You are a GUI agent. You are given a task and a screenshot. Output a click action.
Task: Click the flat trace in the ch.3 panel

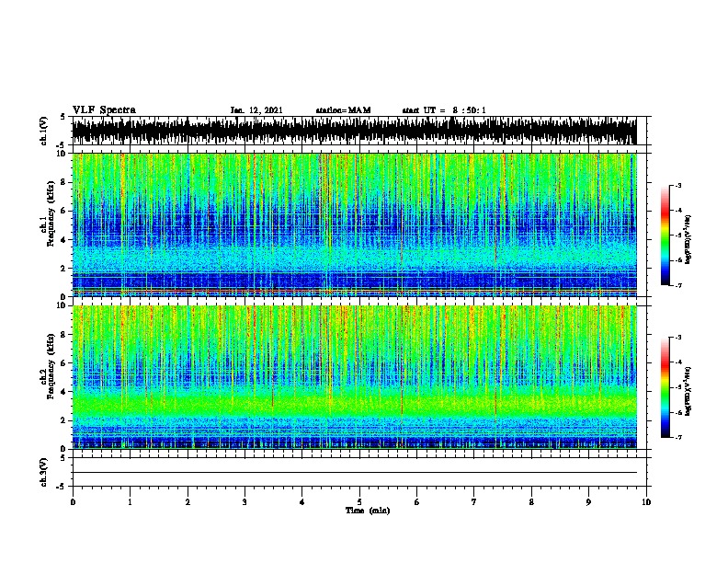pos(354,473)
